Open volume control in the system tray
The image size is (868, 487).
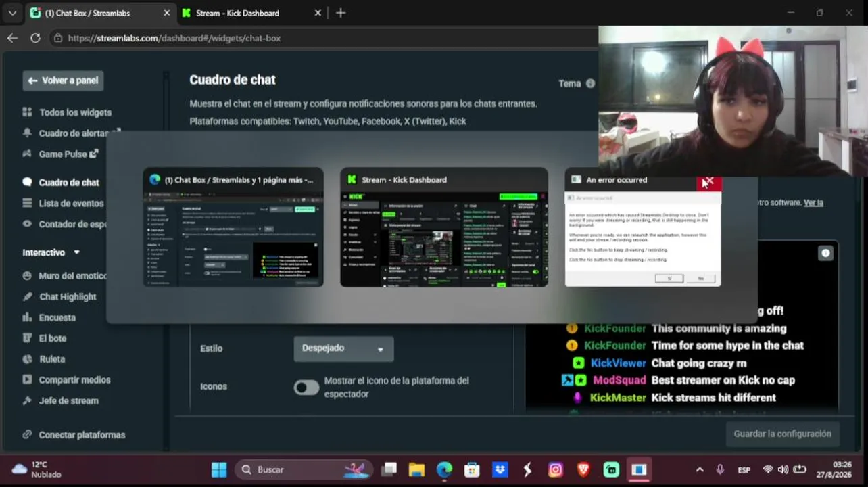(x=783, y=469)
